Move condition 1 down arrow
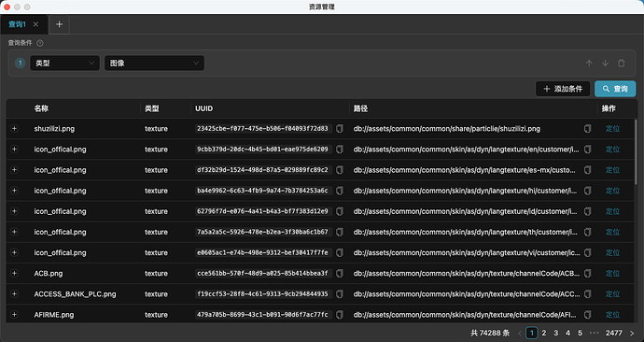Viewport: 644px width, 342px height. click(605, 64)
